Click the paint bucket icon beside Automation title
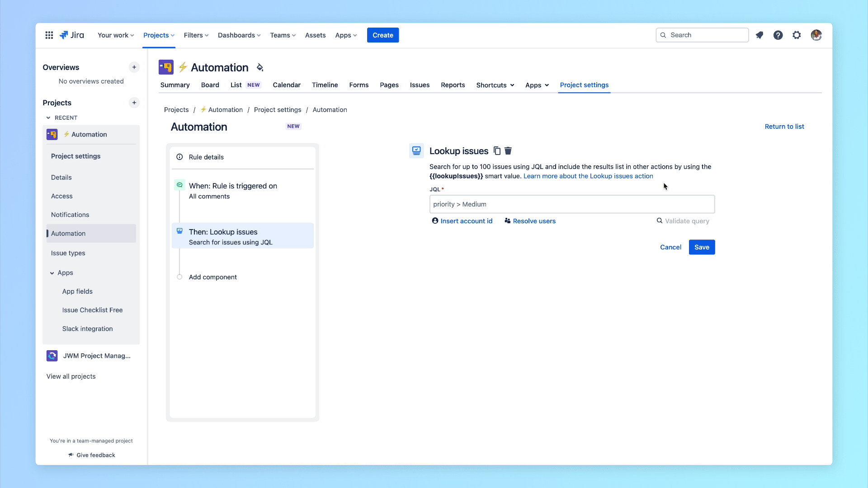This screenshot has height=488, width=868. pos(260,68)
